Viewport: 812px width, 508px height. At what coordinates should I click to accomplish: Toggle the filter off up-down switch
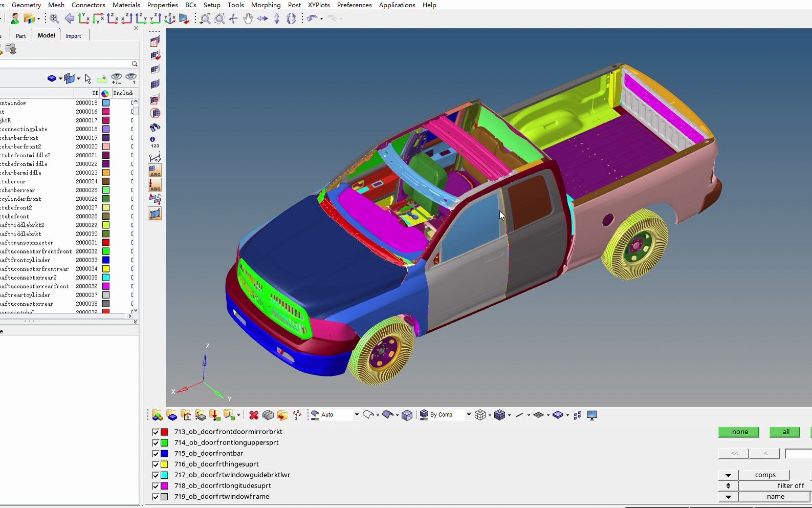coord(728,485)
